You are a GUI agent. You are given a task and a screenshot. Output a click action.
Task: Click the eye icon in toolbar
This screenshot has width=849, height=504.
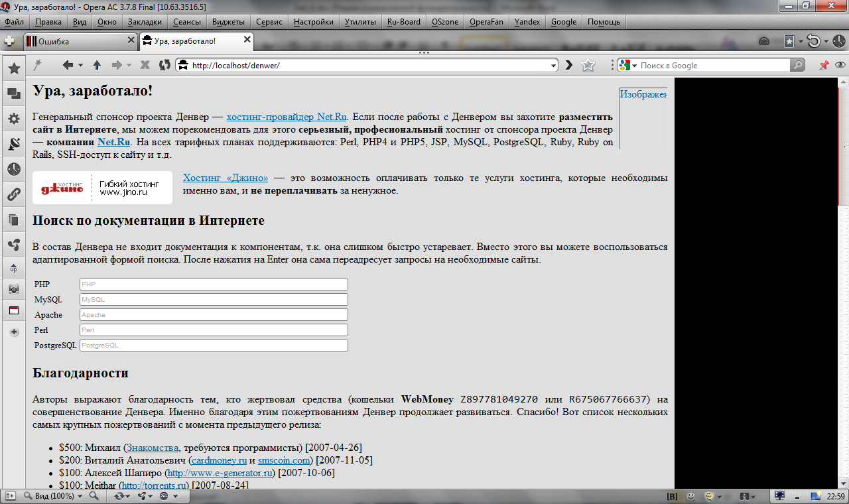(840, 65)
